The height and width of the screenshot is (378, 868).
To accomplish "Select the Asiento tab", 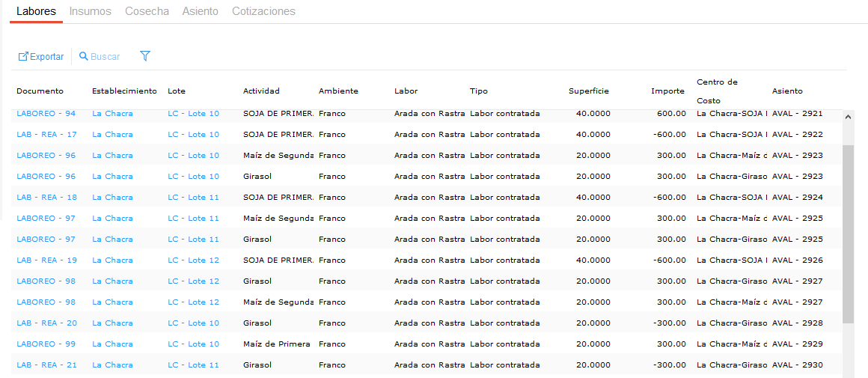I will [201, 11].
